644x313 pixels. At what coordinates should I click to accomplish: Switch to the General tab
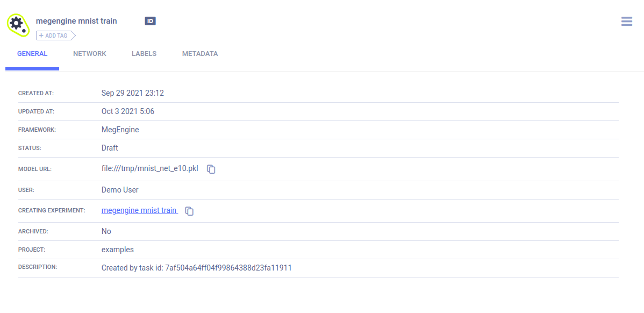(32, 54)
